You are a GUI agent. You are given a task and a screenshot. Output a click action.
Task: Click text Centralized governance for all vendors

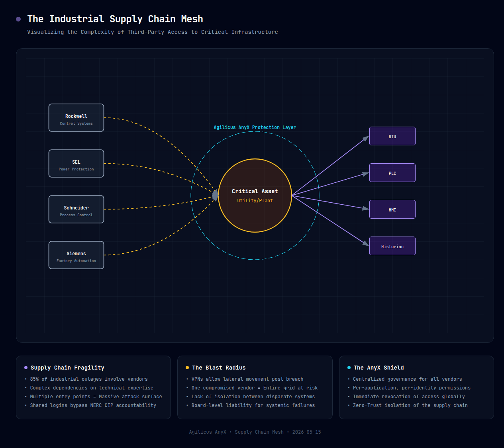click(x=408, y=379)
